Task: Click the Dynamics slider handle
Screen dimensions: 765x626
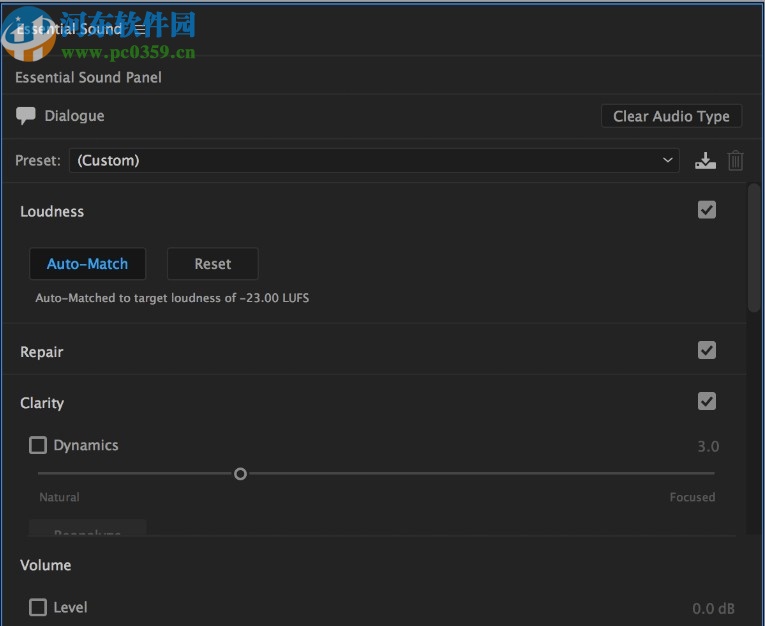Action: (240, 473)
